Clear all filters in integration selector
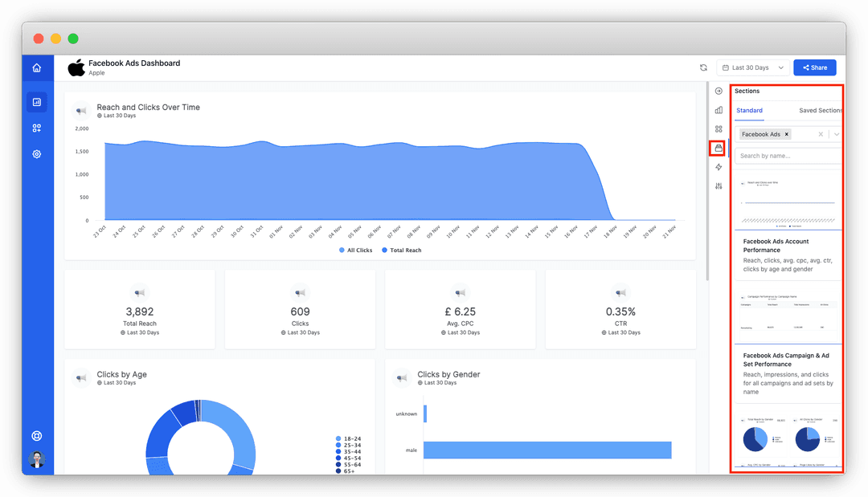Screen dimensions: 868x497 [x=821, y=134]
